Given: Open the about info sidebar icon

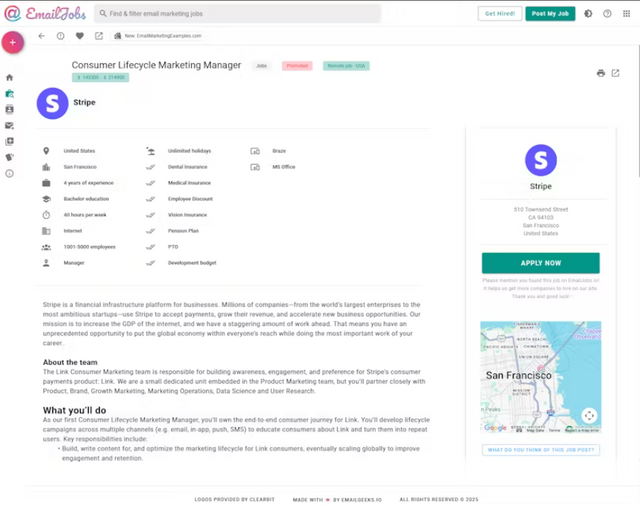Looking at the screenshot, I should [9, 173].
